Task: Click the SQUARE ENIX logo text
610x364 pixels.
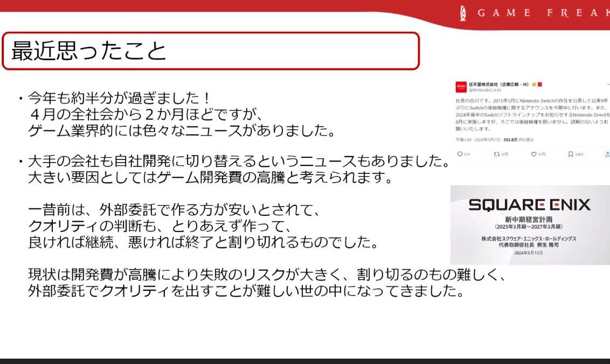Action: point(530,205)
